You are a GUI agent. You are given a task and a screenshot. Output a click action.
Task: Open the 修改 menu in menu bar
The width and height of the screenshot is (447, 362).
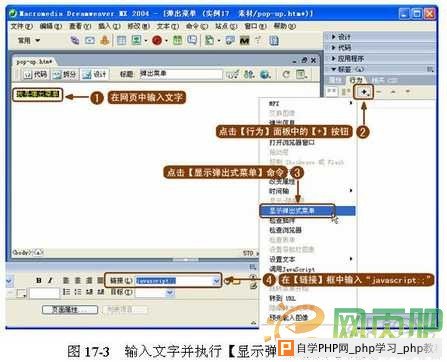(x=138, y=26)
